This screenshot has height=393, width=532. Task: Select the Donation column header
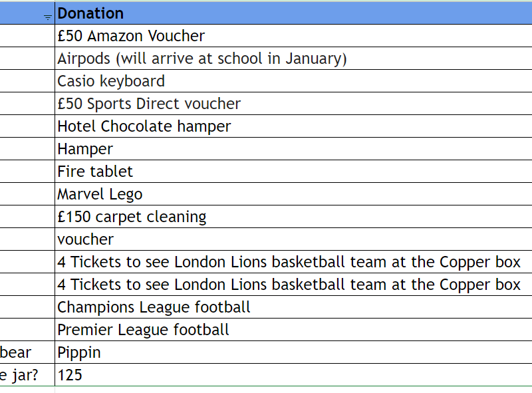(x=293, y=13)
